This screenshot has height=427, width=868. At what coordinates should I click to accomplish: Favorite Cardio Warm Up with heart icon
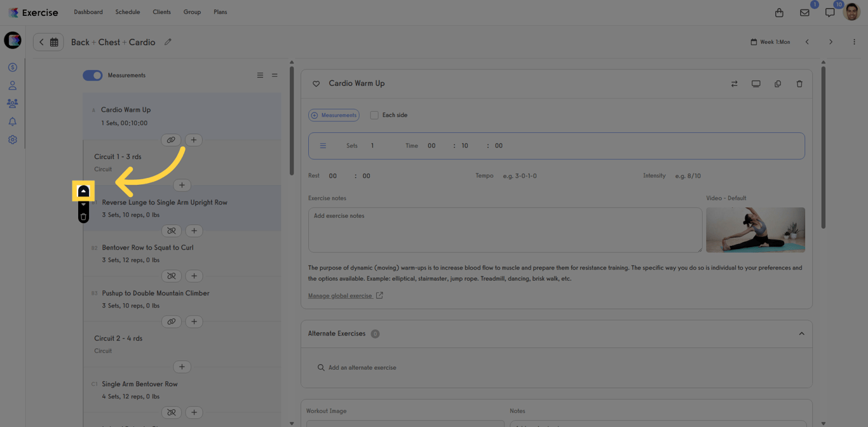316,84
